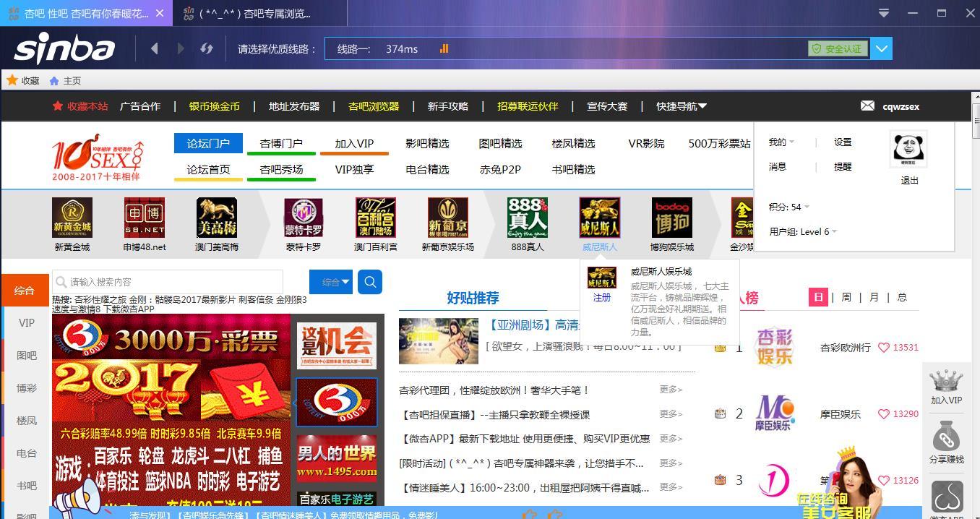Click the 澳门美高梅 lion logo icon
Screen dimensions: 980x519
click(x=217, y=218)
